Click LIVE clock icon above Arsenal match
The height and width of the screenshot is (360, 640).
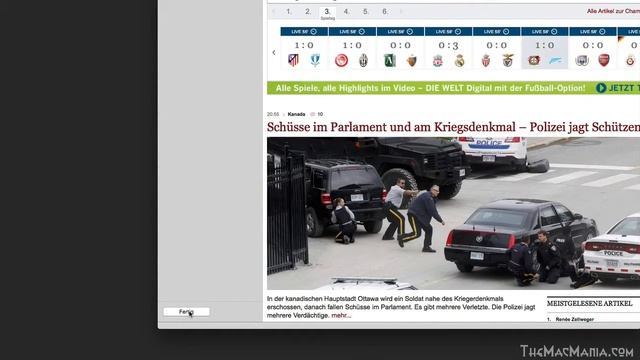click(602, 31)
